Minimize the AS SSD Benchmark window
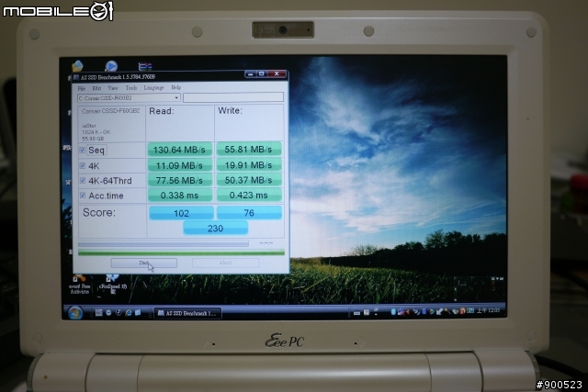Image resolution: width=588 pixels, height=392 pixels. pos(251,73)
